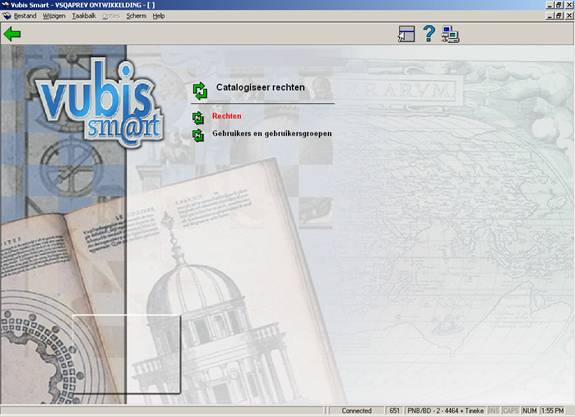Open the Taakbalk menu
Viewport: 575px width, 417px height.
[84, 16]
